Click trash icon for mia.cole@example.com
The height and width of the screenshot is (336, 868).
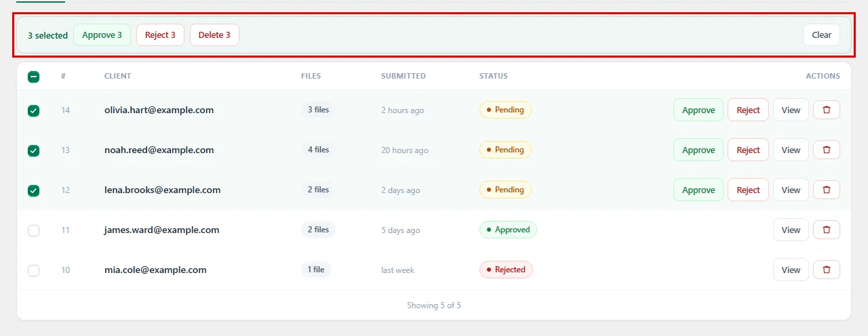click(827, 270)
